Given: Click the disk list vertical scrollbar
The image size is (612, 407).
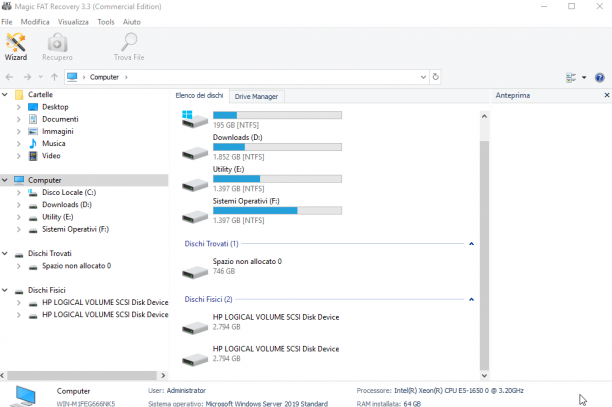Looking at the screenshot, I should [484, 254].
